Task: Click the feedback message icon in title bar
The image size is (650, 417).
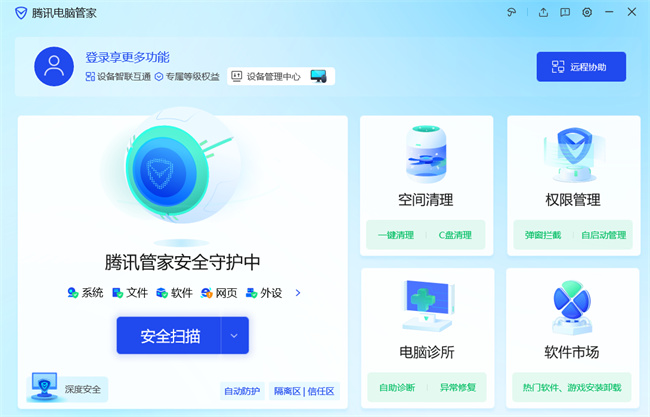Action: [x=565, y=13]
